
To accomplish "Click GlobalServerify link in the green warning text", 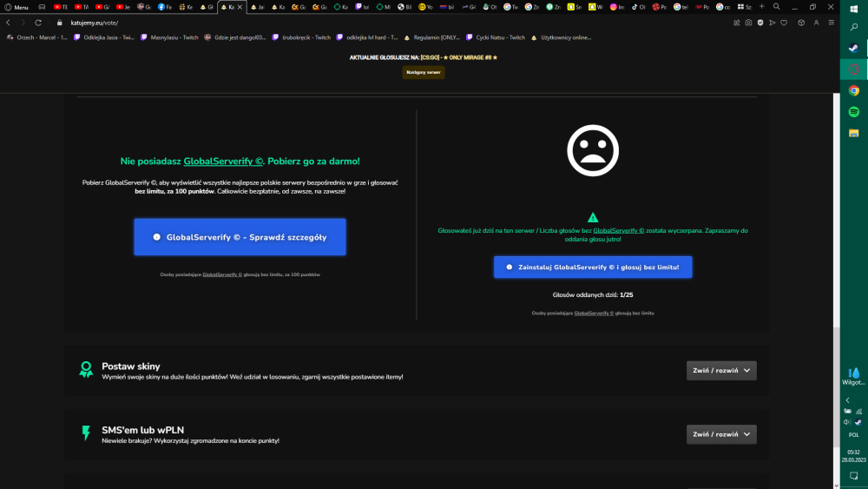I will pyautogui.click(x=618, y=230).
